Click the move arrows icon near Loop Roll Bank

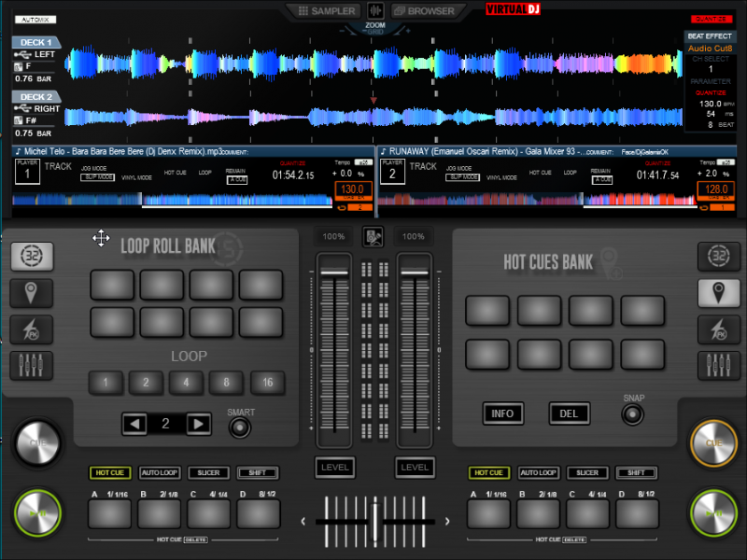[x=101, y=238]
